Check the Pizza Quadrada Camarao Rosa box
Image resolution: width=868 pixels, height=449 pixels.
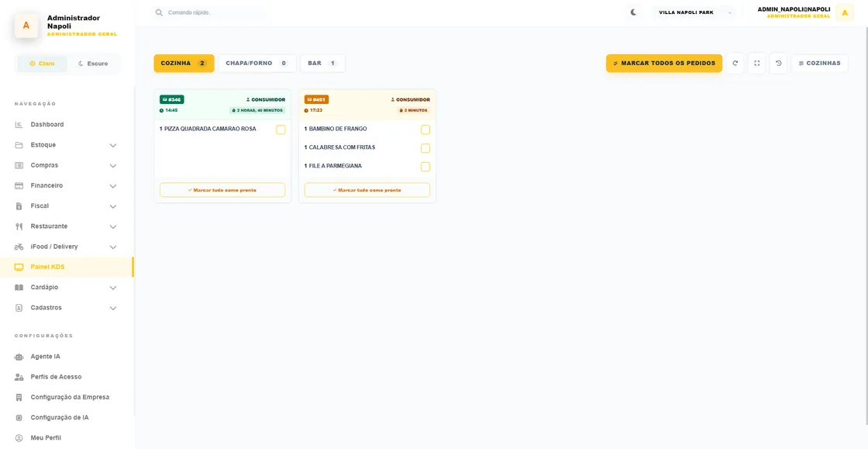point(281,130)
